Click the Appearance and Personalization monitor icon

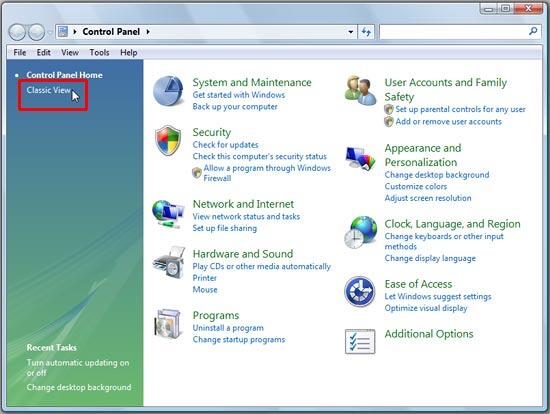pyautogui.click(x=360, y=159)
